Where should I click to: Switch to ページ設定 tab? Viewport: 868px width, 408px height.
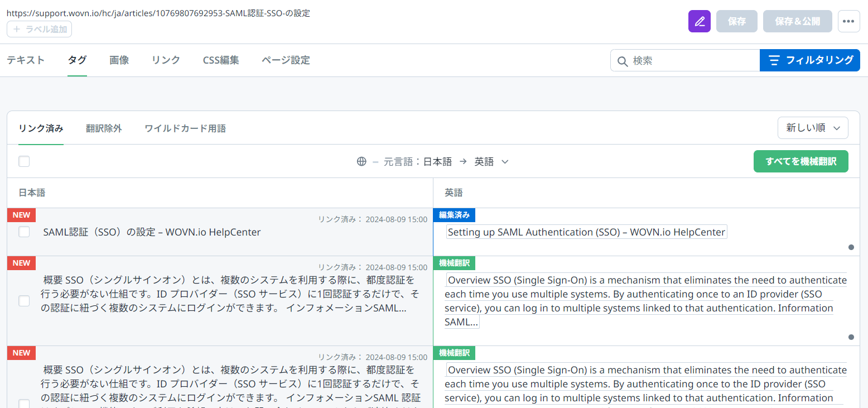click(x=286, y=60)
